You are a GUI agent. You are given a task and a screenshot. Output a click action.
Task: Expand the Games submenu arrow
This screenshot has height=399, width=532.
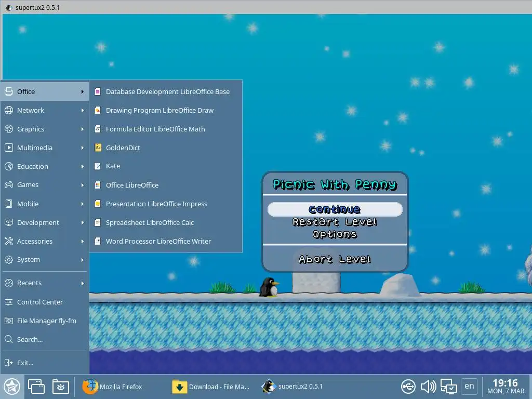pos(83,185)
